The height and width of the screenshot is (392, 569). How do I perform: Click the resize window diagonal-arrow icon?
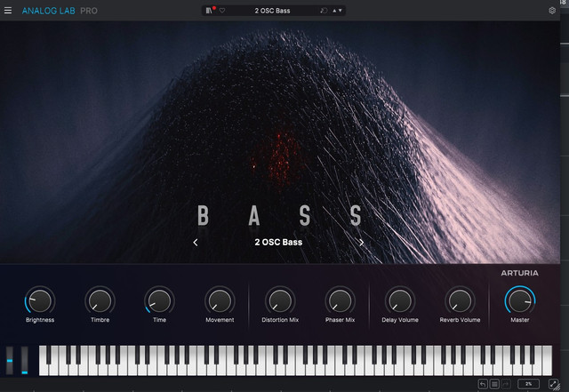[x=553, y=384]
